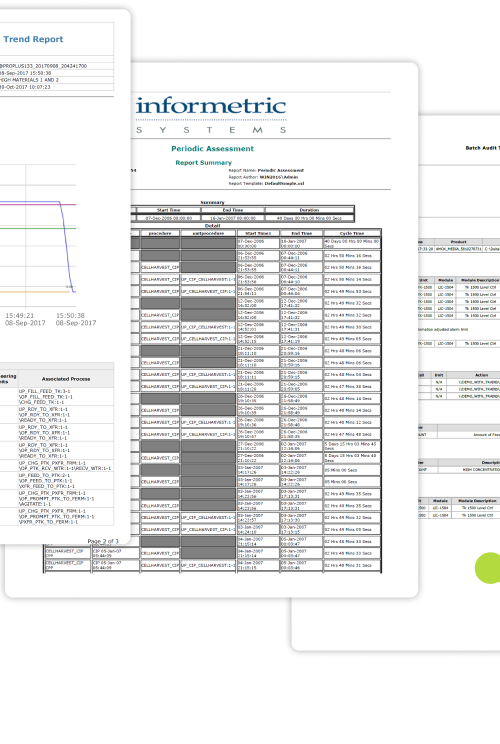Click the unitprocedure column header
Viewport: 500px width, 744px height.
point(208,233)
